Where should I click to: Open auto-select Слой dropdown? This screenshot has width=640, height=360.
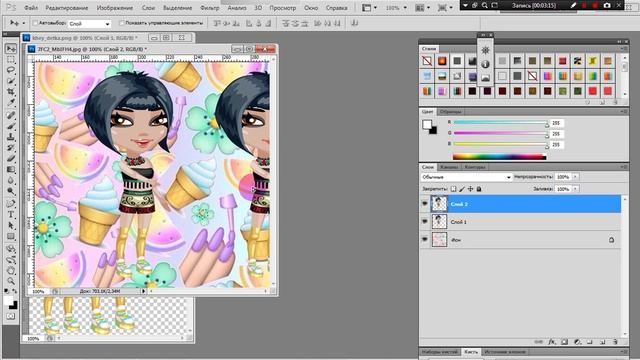coord(89,24)
